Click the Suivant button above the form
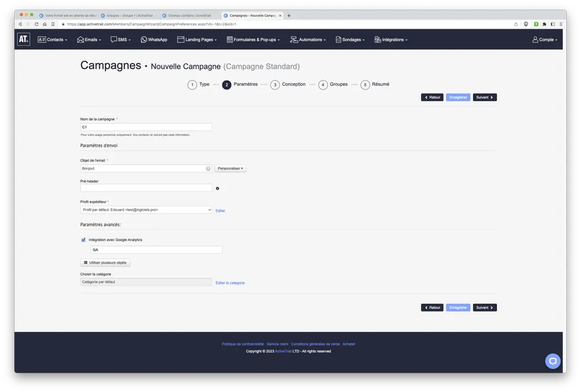Image resolution: width=581 pixels, height=392 pixels. click(x=485, y=97)
